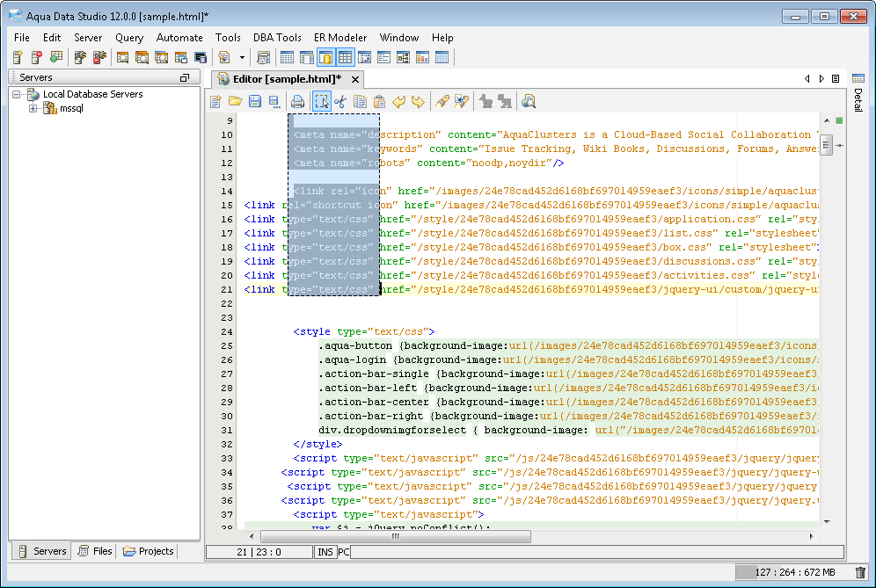Click the horizontal scrollbar thumb in editor
The width and height of the screenshot is (876, 588).
pos(395,535)
